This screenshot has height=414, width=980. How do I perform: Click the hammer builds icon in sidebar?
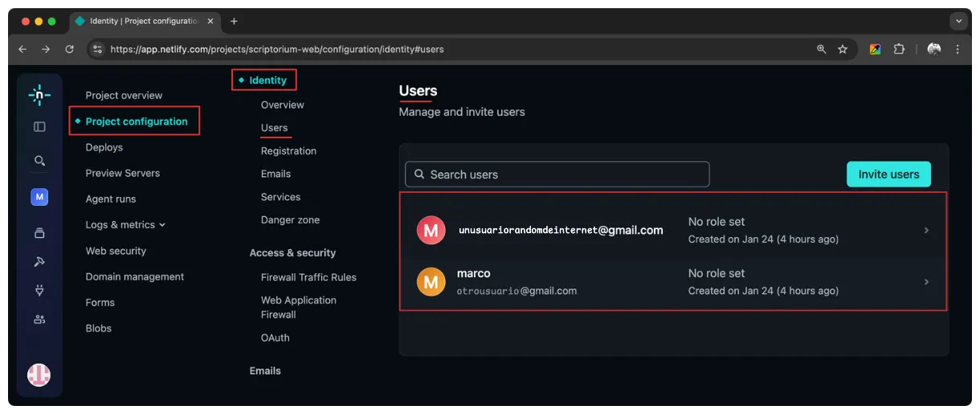coord(39,262)
